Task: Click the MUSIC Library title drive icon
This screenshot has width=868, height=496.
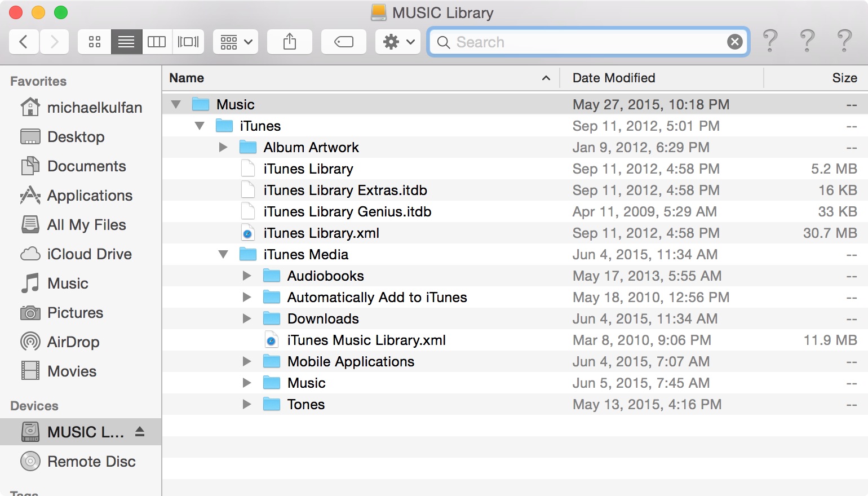Action: coord(379,12)
